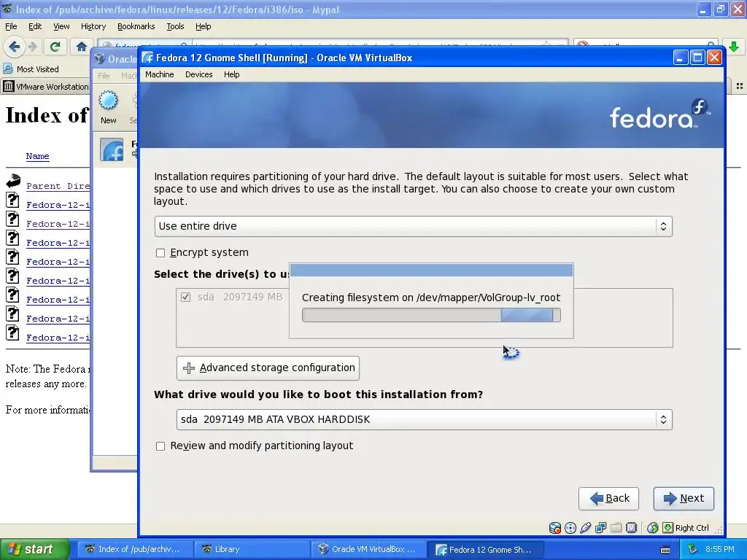
Task: Click the 8:55 PM taskbar clock
Action: point(720,549)
